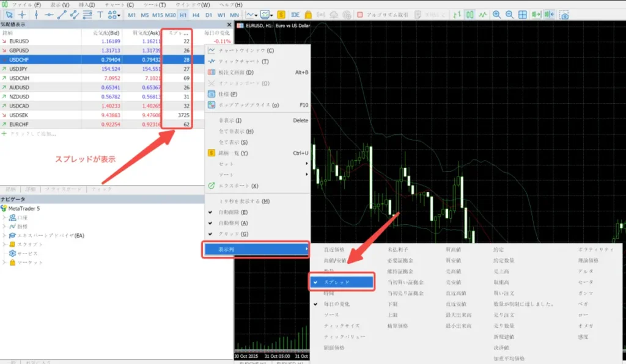This screenshot has width=626, height=364.
Task: Switch to the ティック tab
Action: 100,190
